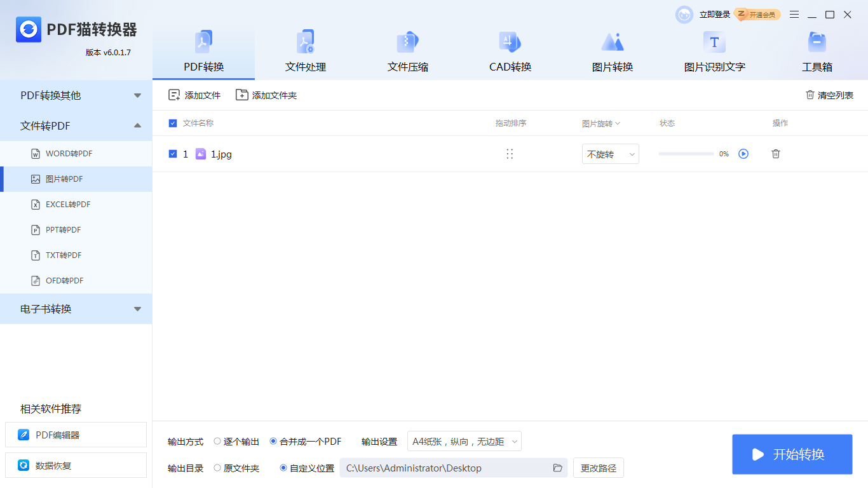The image size is (868, 488).
Task: Open the hamburger main menu icon
Action: coord(794,15)
